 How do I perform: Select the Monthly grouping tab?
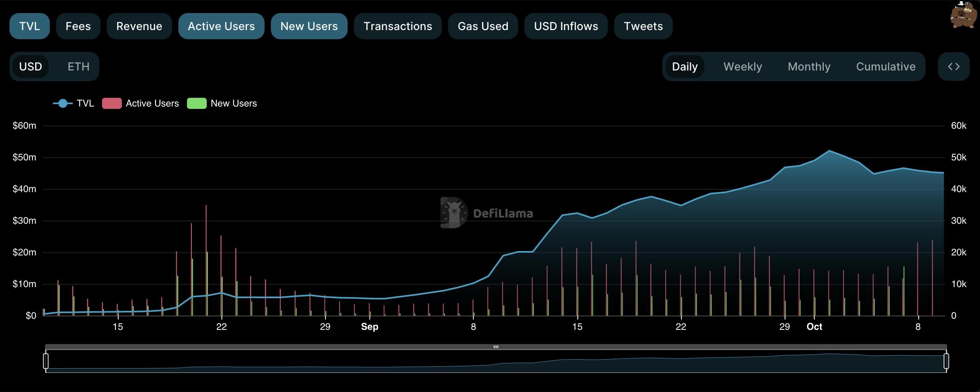tap(809, 67)
